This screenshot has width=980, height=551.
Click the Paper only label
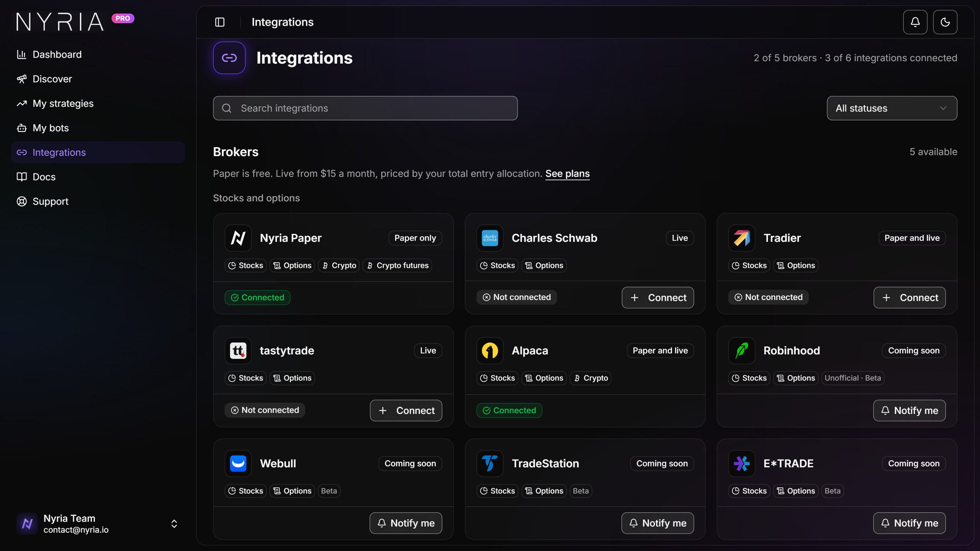[x=415, y=238]
